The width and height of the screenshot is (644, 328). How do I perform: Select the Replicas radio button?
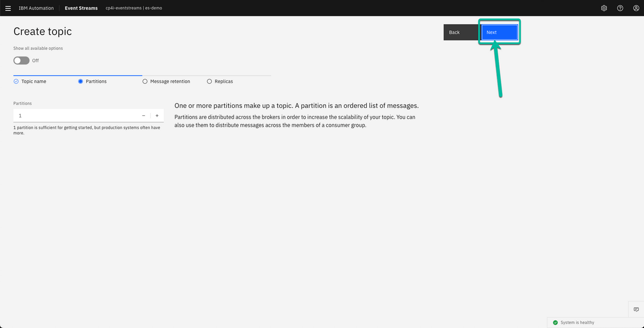pos(210,81)
